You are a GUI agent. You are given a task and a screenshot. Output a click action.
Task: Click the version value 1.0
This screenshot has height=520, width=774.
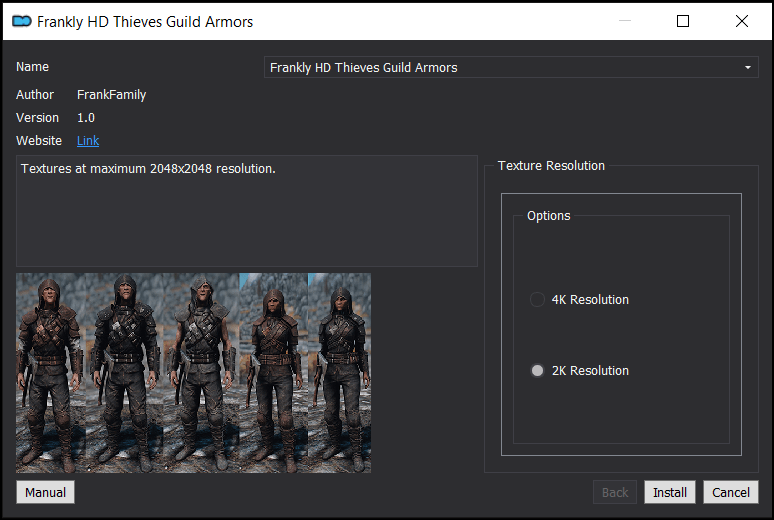(x=86, y=118)
